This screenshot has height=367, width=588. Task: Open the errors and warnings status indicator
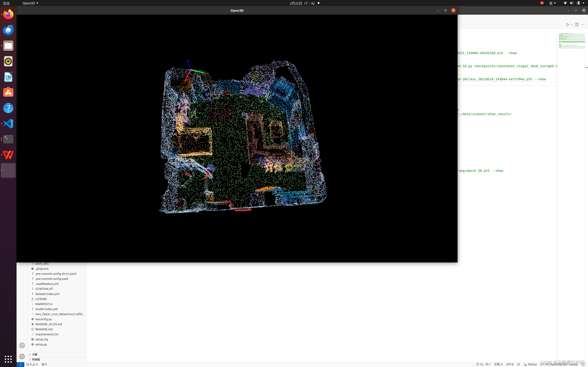click(x=32, y=364)
